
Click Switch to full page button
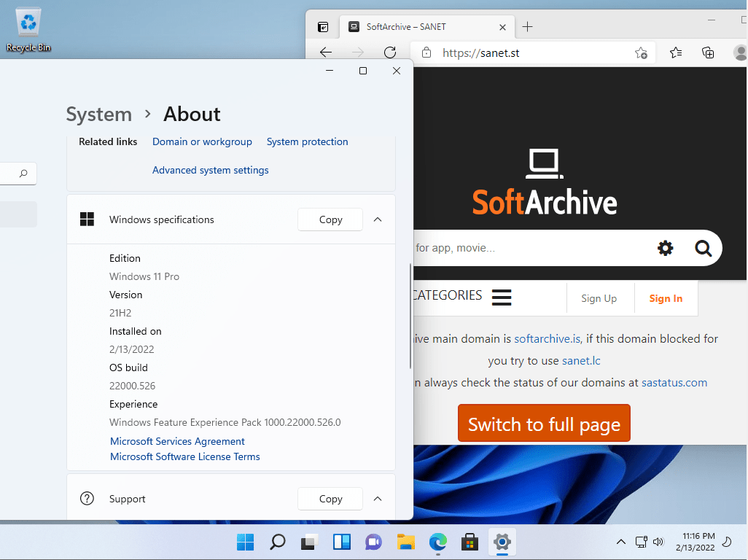click(544, 424)
